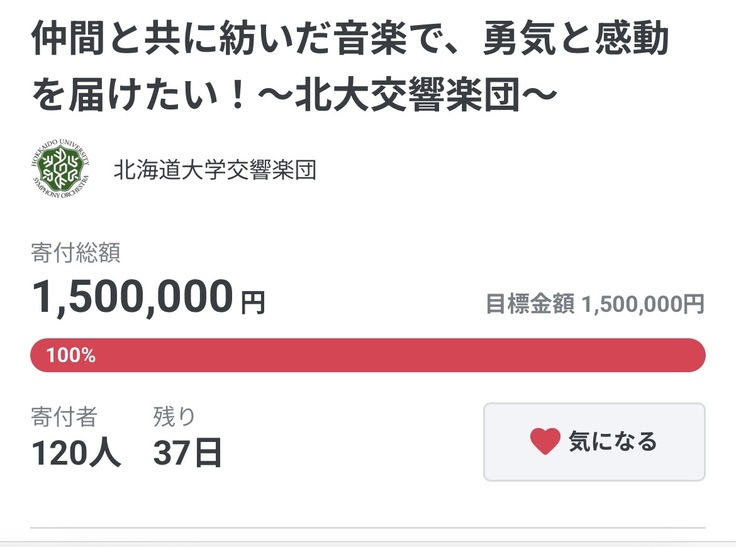Click the red donation progress bar

pyautogui.click(x=400, y=355)
